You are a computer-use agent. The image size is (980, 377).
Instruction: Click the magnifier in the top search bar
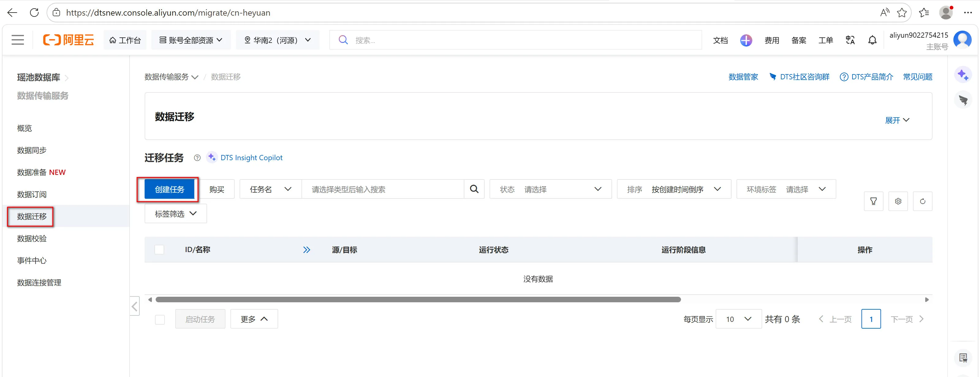pyautogui.click(x=343, y=40)
